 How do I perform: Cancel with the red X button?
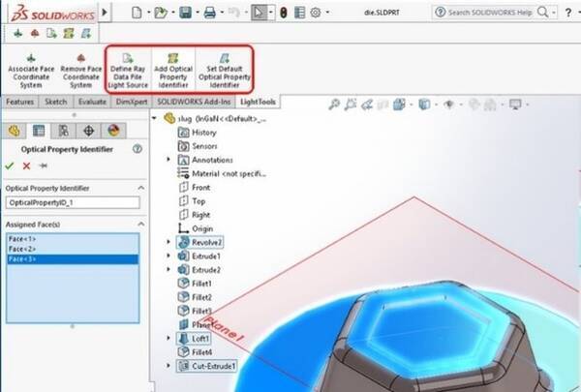(x=26, y=166)
